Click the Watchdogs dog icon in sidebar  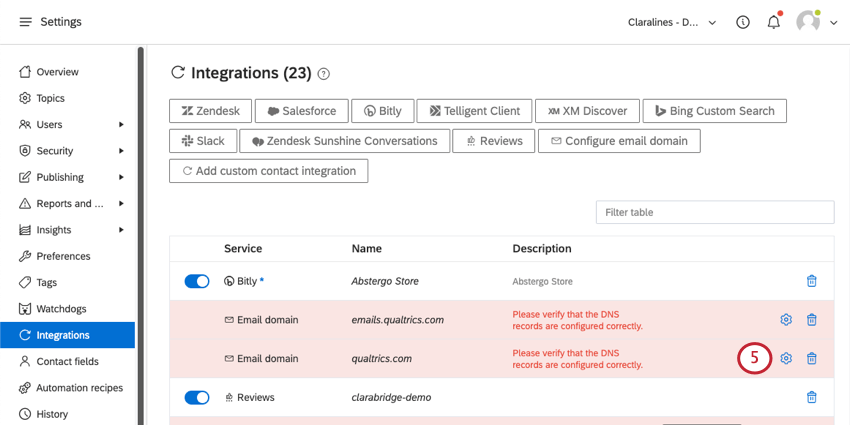(25, 309)
